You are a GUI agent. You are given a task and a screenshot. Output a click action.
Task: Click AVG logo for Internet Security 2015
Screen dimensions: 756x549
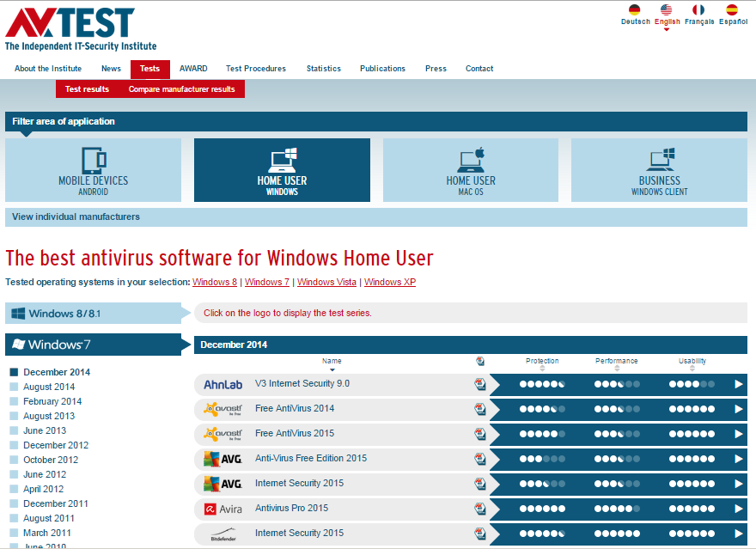pos(223,484)
